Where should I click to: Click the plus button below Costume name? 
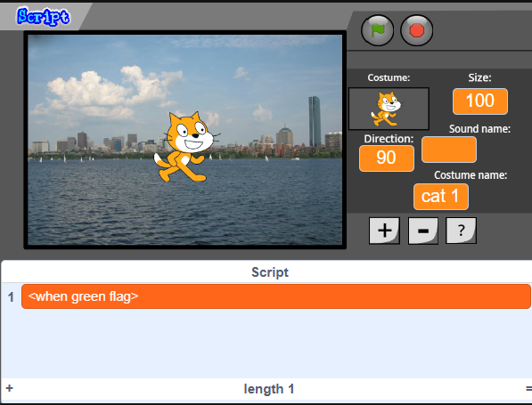click(x=384, y=231)
